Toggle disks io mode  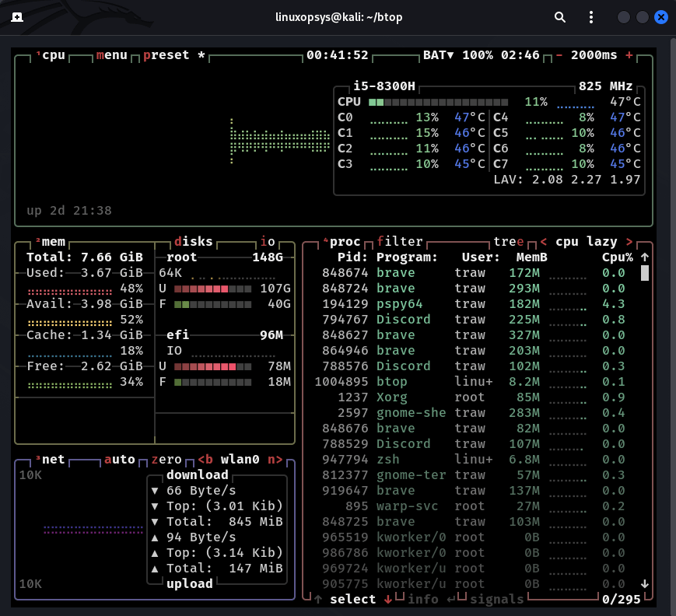(267, 242)
